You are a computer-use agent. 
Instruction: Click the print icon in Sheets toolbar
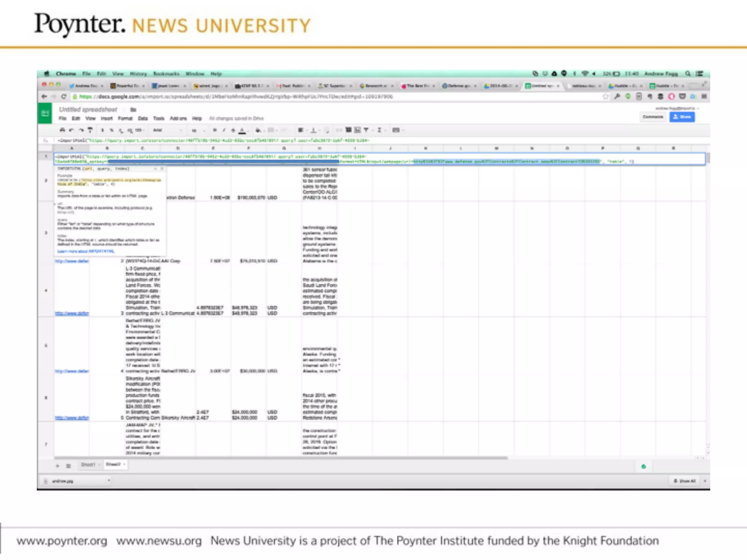62,130
